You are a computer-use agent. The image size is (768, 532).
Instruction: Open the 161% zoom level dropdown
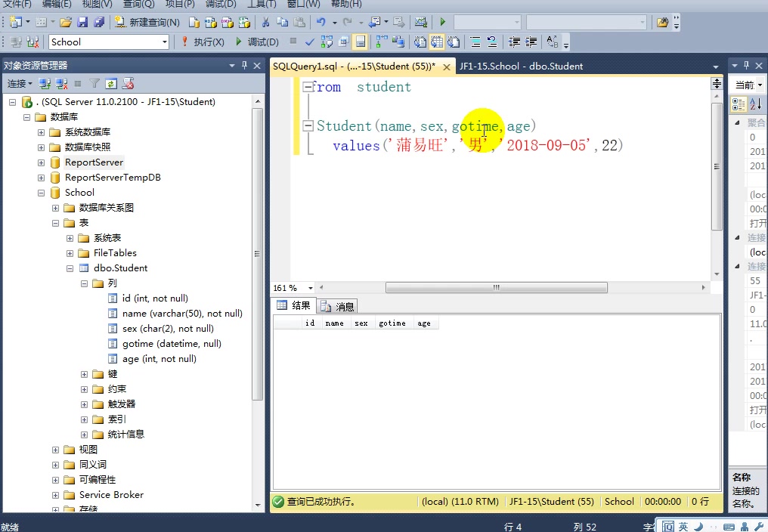(308, 287)
